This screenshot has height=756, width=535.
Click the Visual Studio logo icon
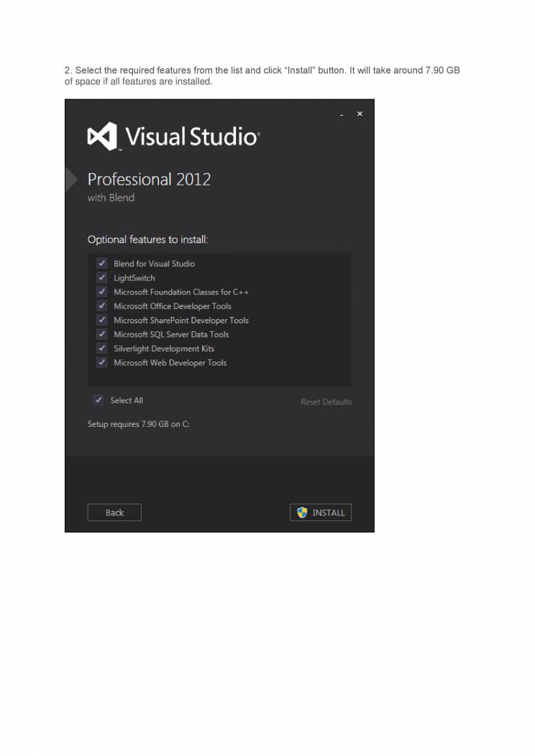(102, 137)
